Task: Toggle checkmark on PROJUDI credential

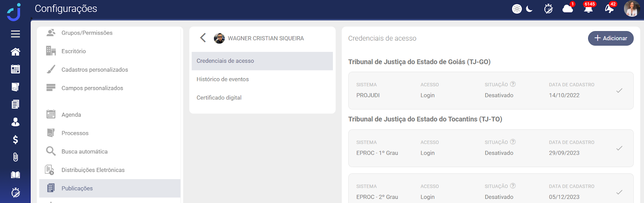Action: click(x=619, y=91)
